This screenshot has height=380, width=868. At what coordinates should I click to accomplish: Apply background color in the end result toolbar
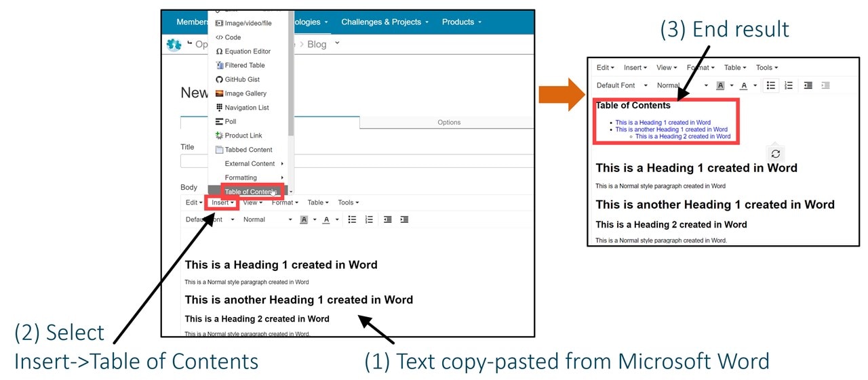(x=720, y=85)
